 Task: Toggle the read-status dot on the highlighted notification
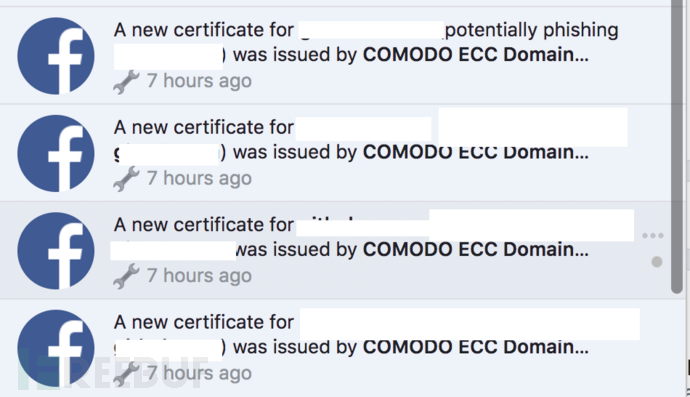(x=657, y=262)
